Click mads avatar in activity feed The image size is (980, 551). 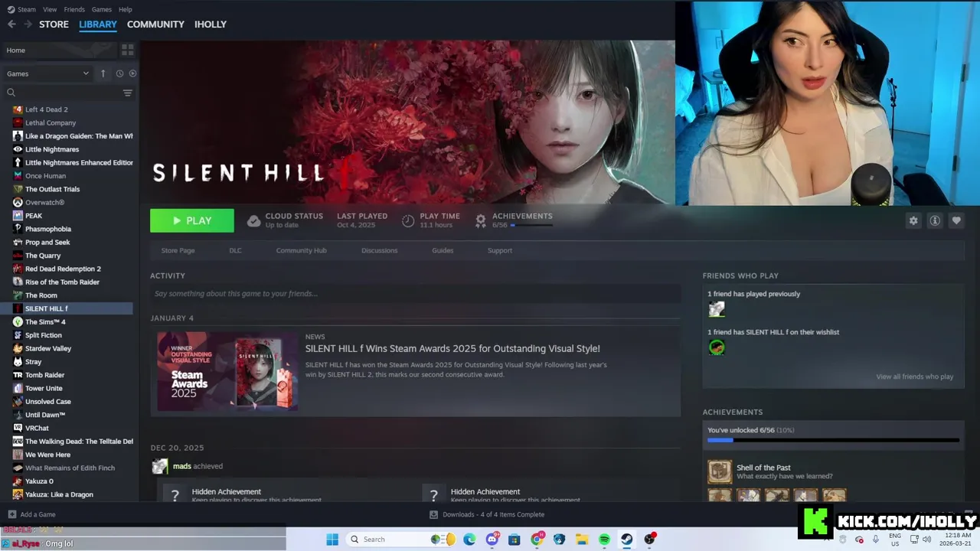(x=159, y=466)
